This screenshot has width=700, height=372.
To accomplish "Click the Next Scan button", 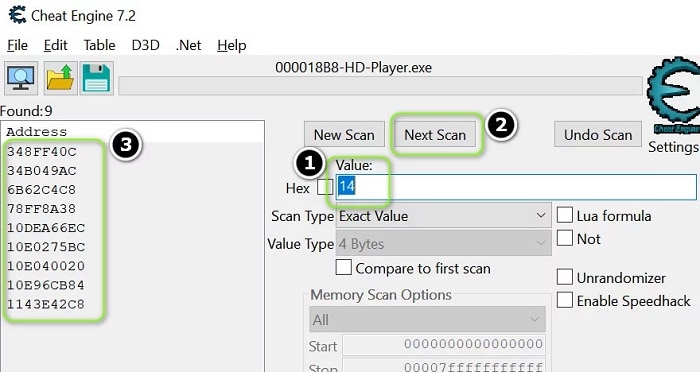I will click(435, 134).
